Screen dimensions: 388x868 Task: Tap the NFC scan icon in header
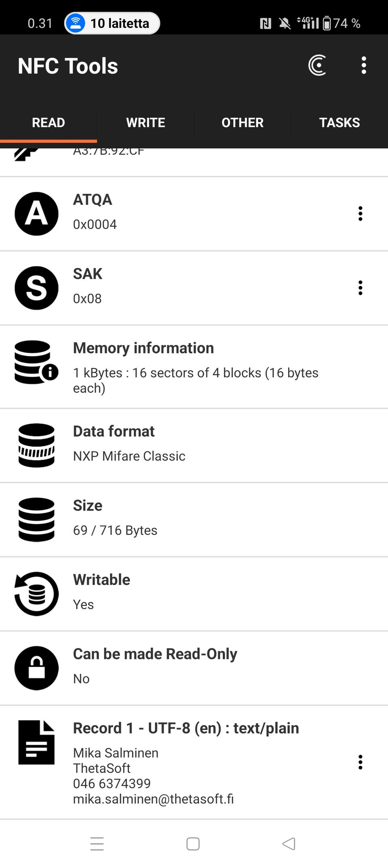pyautogui.click(x=317, y=66)
